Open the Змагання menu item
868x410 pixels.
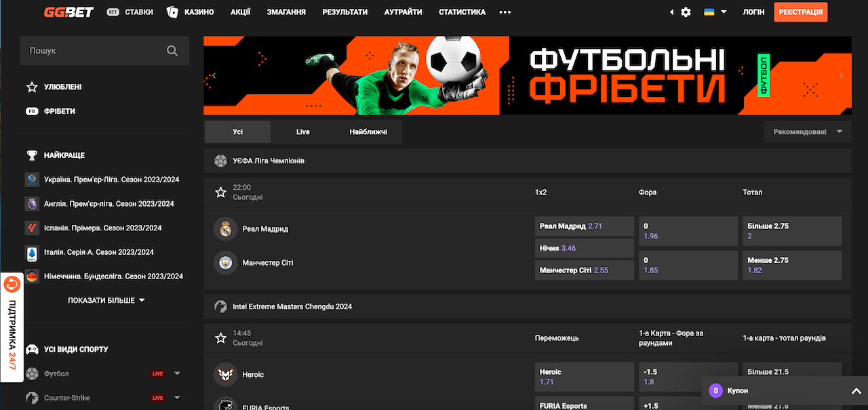coord(286,12)
